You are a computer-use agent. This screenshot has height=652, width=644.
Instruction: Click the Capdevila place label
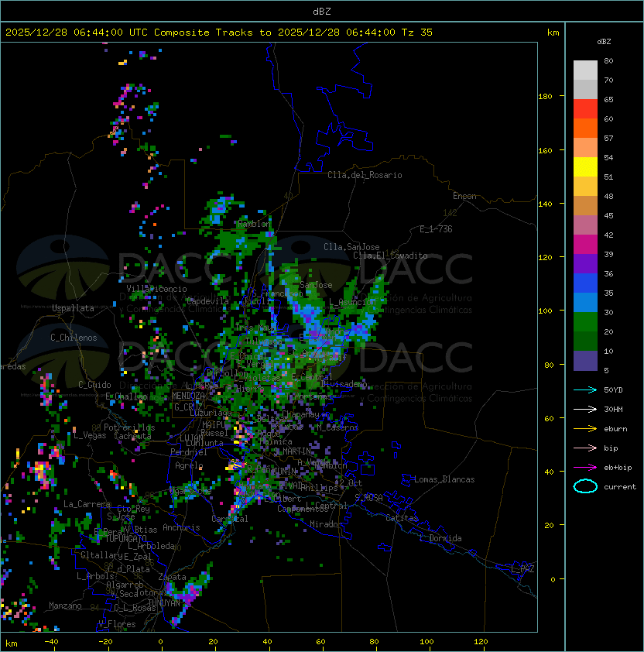(x=207, y=301)
